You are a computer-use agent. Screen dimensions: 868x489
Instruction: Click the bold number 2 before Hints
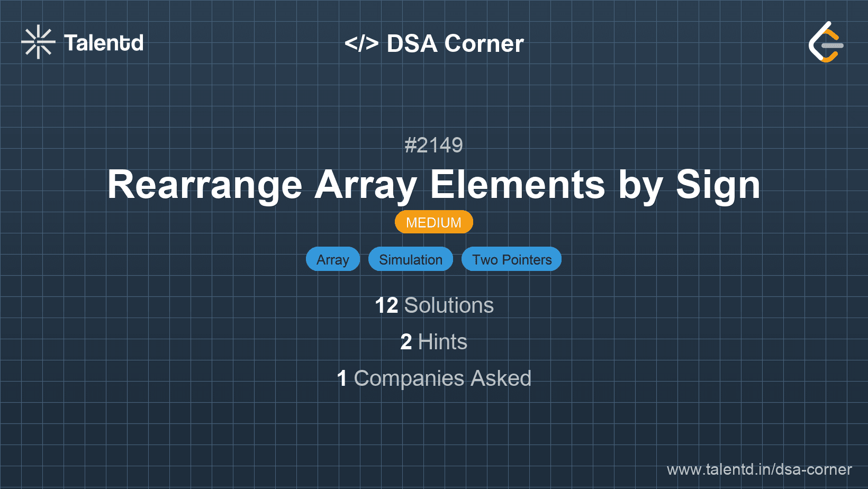pos(406,342)
